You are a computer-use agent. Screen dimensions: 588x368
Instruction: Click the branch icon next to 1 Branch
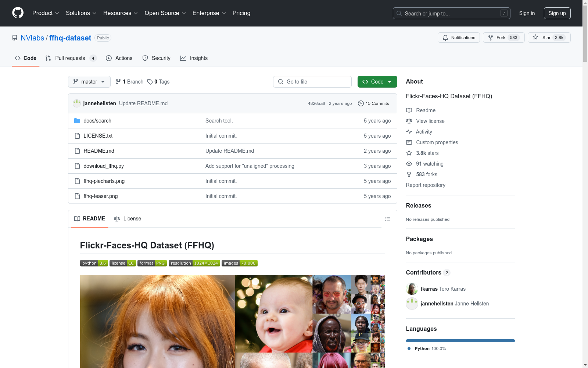(x=118, y=82)
